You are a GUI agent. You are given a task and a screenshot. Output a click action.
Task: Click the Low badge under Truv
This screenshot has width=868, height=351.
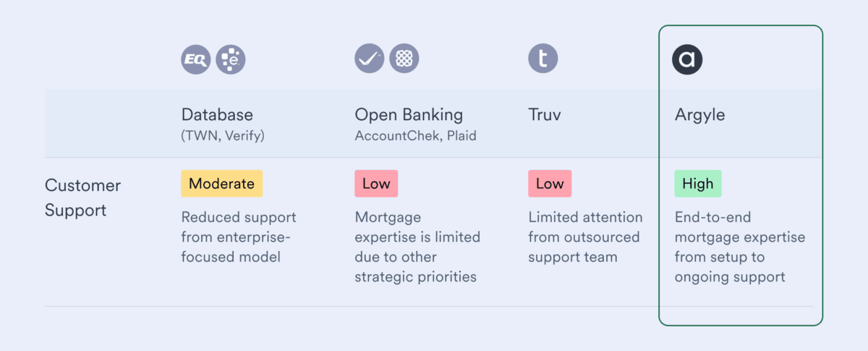(550, 184)
